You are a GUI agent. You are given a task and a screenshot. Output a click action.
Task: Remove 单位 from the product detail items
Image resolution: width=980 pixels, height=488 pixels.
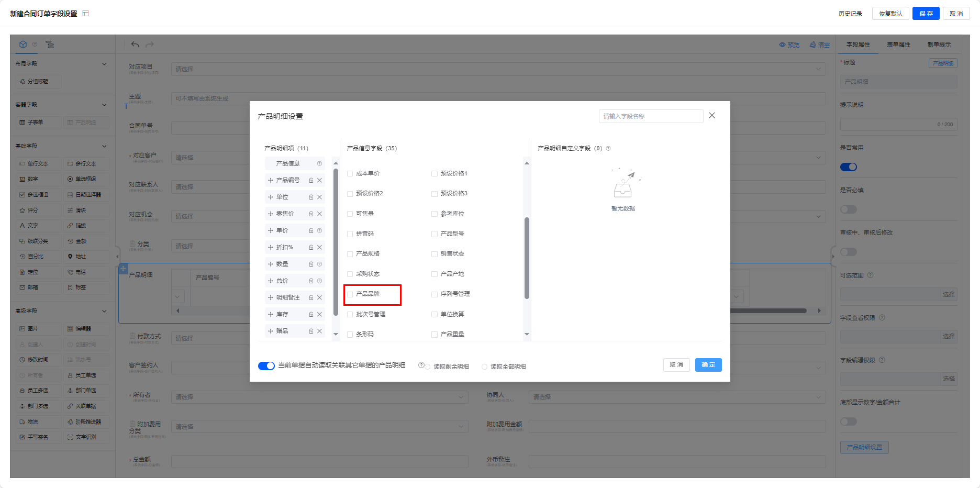click(x=319, y=197)
